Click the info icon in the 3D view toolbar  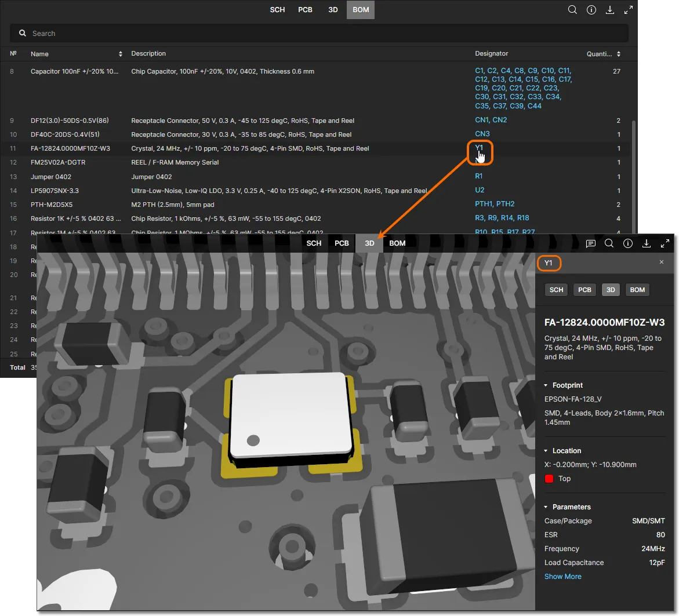click(627, 243)
